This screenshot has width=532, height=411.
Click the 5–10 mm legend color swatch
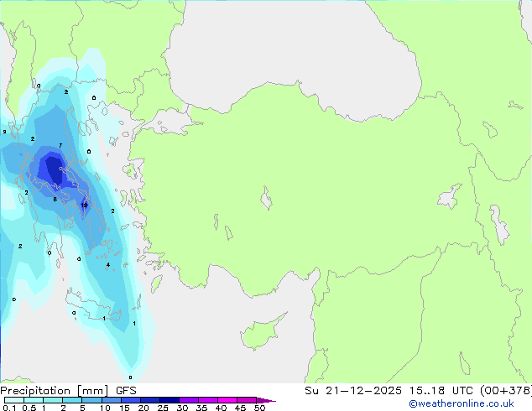(x=91, y=400)
